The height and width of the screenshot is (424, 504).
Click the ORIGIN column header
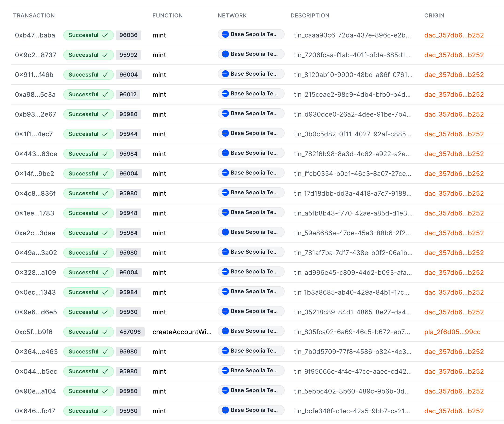click(x=434, y=15)
